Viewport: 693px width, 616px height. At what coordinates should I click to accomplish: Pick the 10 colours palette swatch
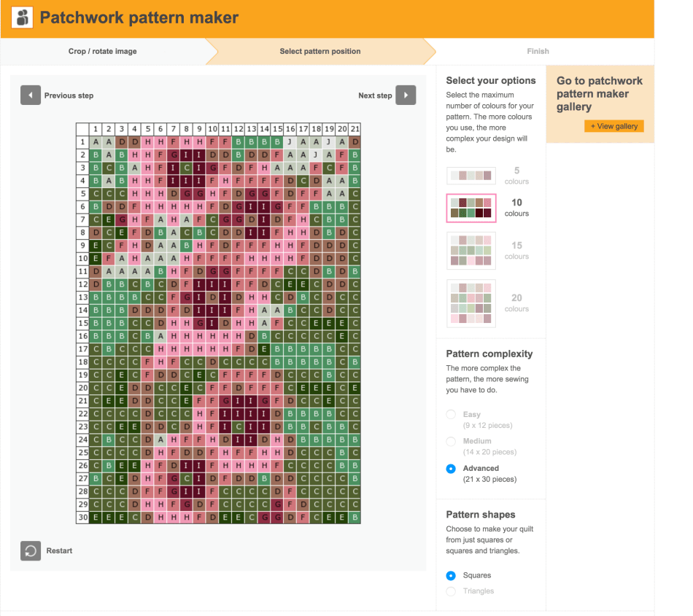point(471,208)
